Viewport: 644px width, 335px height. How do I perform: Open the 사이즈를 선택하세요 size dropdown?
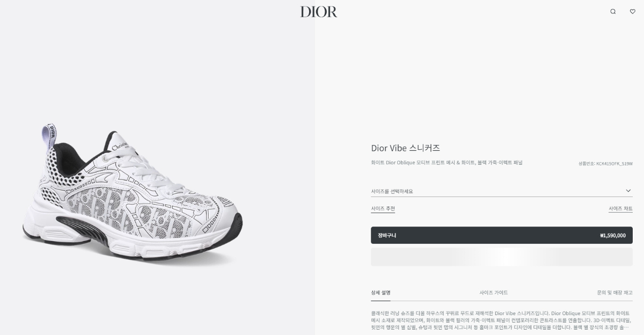pyautogui.click(x=502, y=191)
